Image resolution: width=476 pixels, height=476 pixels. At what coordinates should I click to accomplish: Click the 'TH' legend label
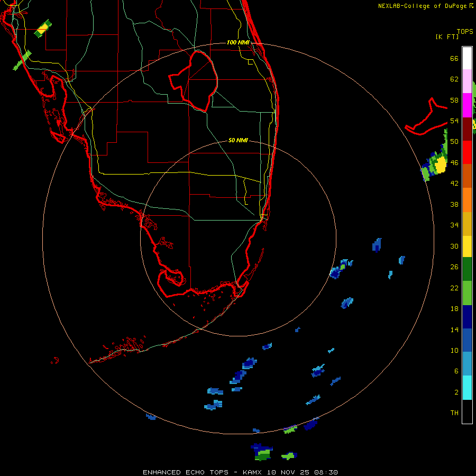[454, 413]
